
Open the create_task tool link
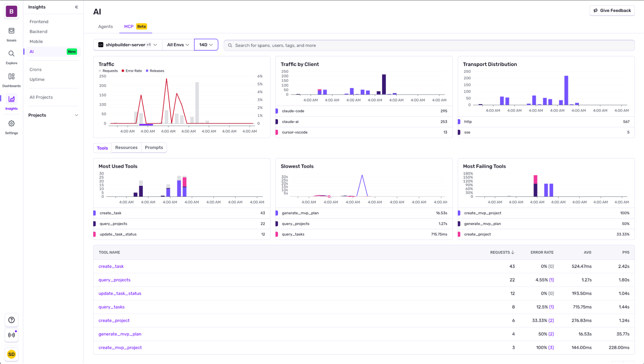coord(111,266)
